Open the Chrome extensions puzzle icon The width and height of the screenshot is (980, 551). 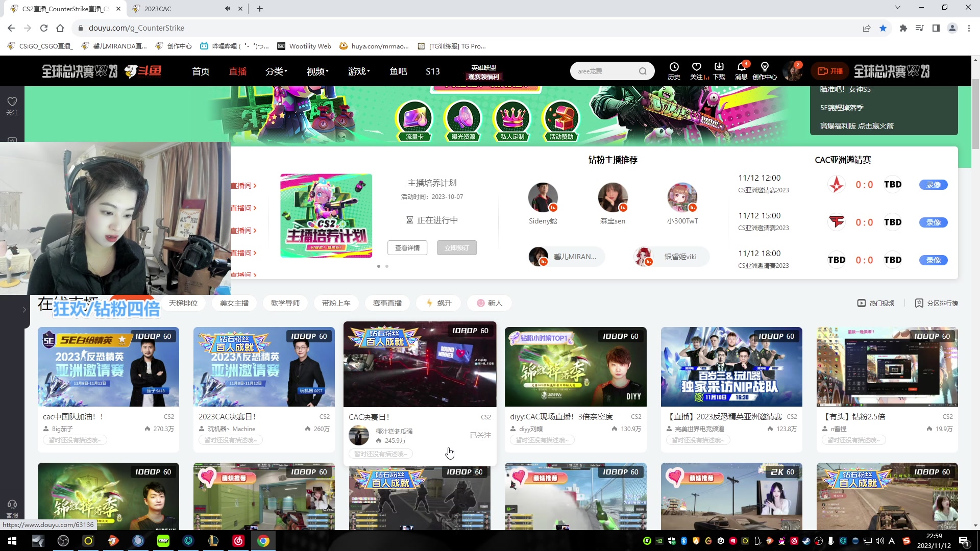903,28
